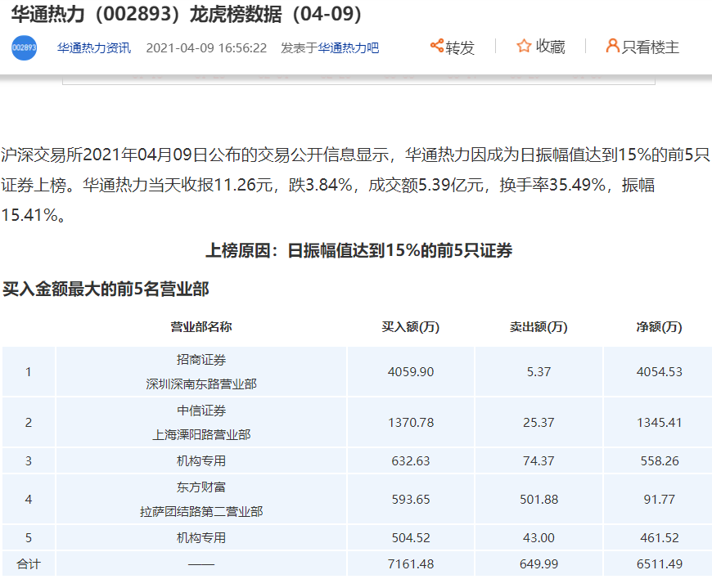Click net amount 461.52
The height and width of the screenshot is (588, 712).
coord(660,538)
